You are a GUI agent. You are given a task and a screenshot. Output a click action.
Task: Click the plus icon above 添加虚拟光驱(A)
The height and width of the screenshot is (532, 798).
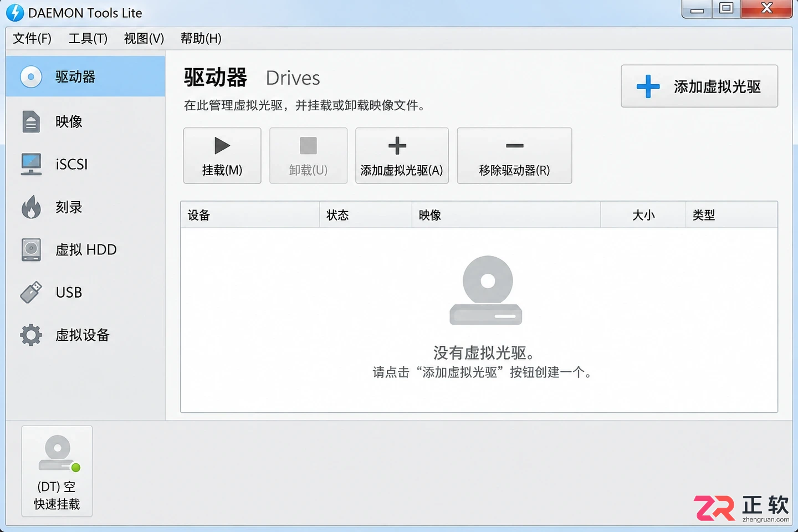click(x=397, y=146)
